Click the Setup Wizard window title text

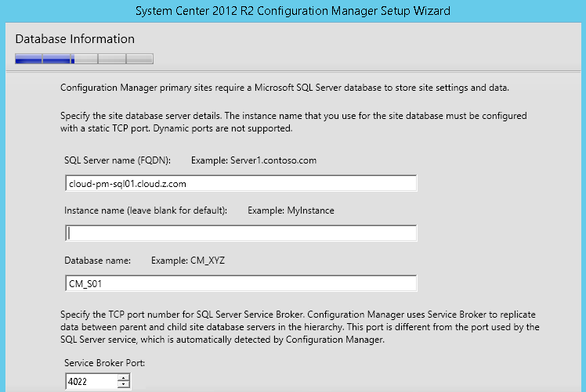(293, 11)
